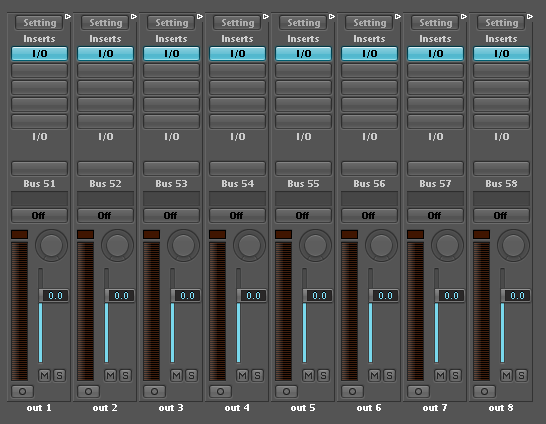This screenshot has width=546, height=424.
Task: Open automation mode Off on out 1
Action: click(39, 215)
